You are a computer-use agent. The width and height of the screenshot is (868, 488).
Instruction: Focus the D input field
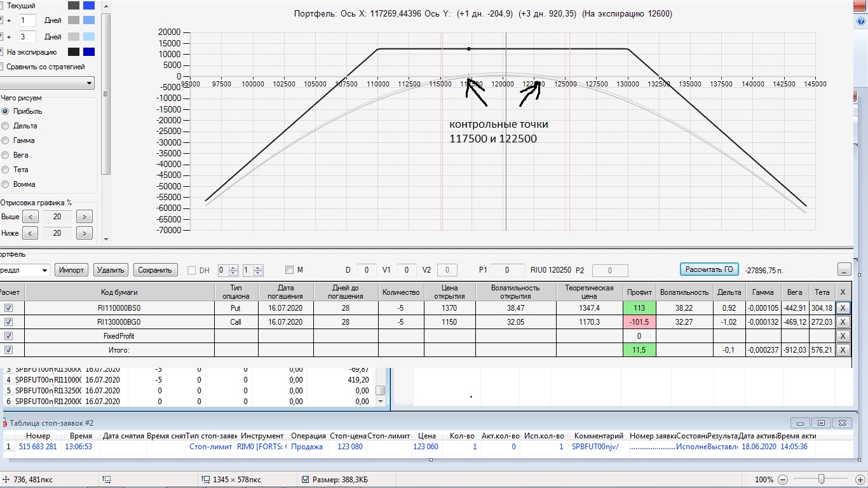367,270
